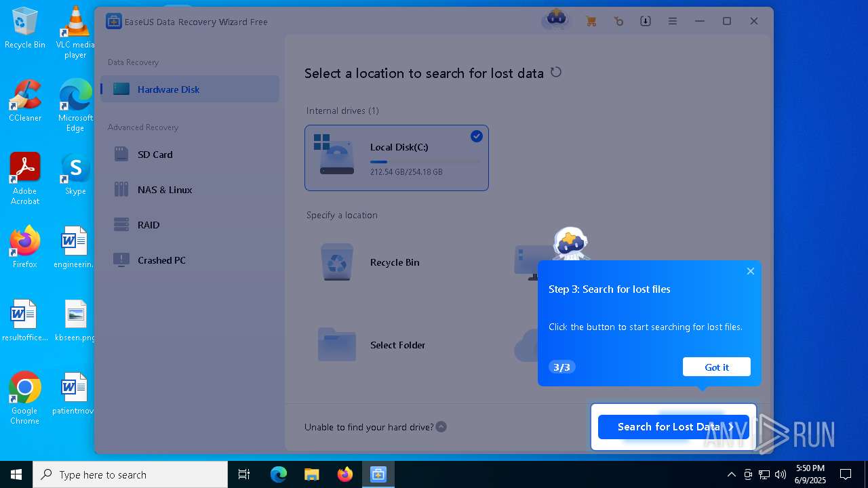Show hidden system tray icons
Screen dimensions: 868x488
point(731,474)
